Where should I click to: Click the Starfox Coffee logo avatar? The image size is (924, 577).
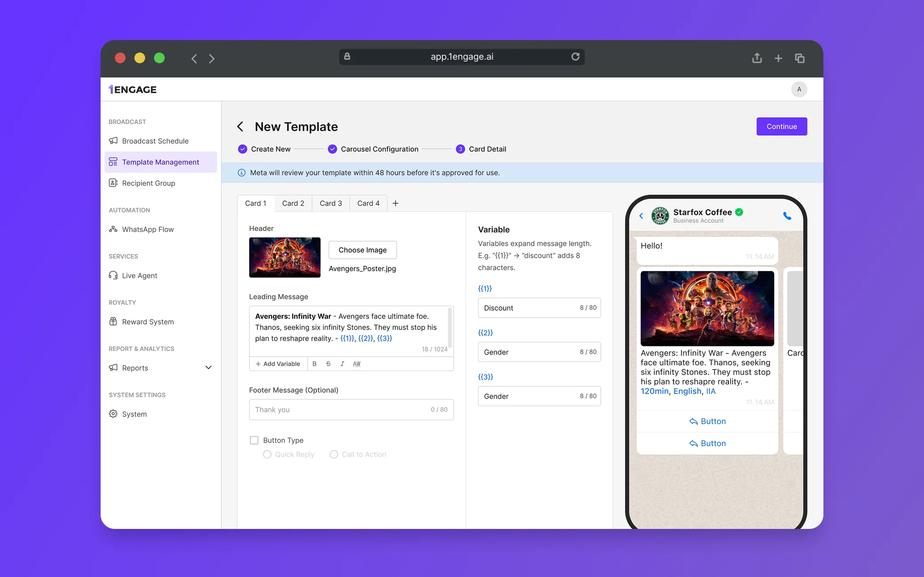tap(660, 216)
